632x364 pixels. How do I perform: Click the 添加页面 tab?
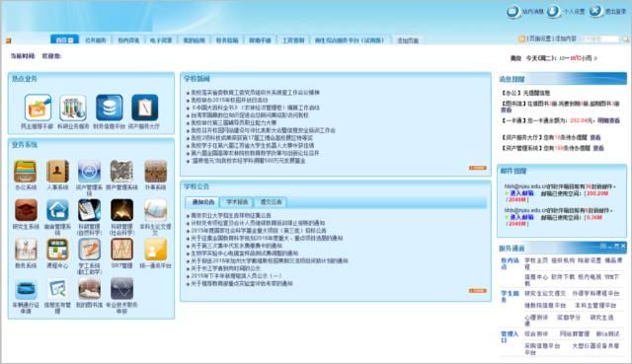(x=408, y=40)
